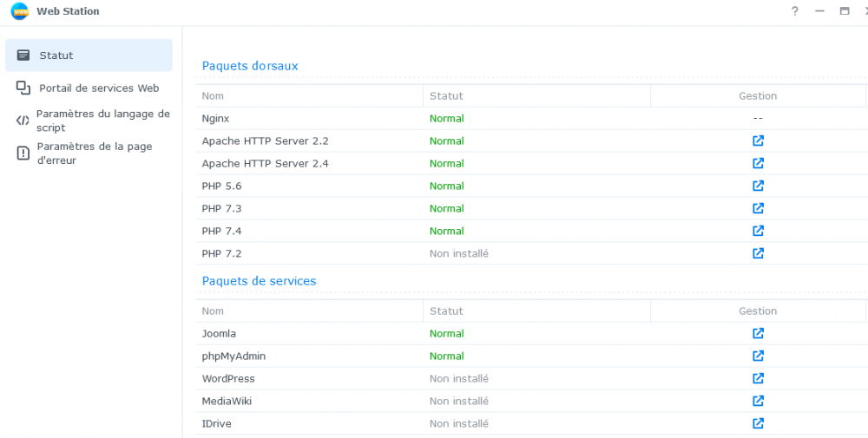Click Non installé status of MediaWiki

[x=459, y=401]
